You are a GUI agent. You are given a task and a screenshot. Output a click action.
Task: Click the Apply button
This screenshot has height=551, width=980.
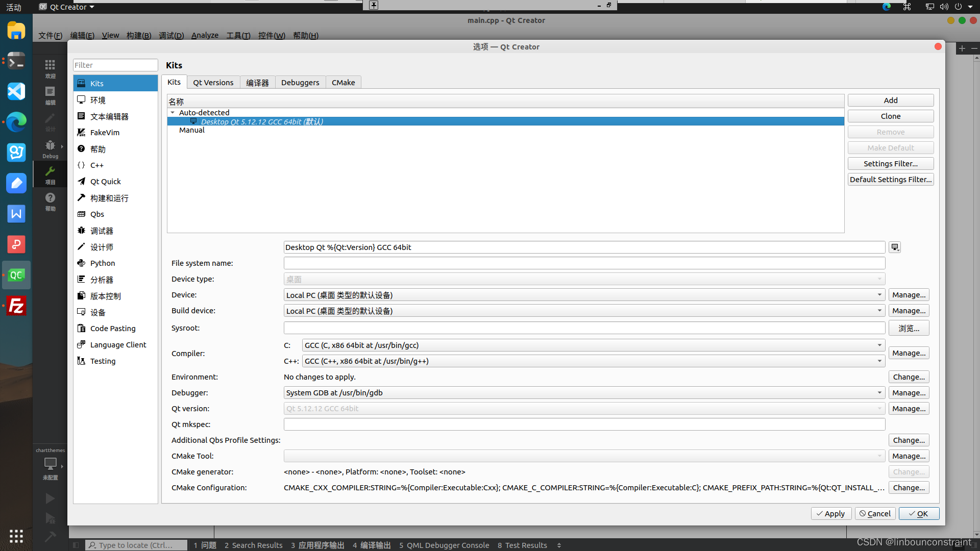830,514
